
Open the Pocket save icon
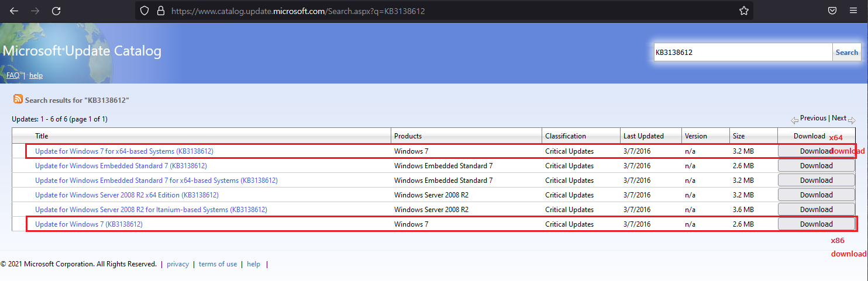coord(832,11)
